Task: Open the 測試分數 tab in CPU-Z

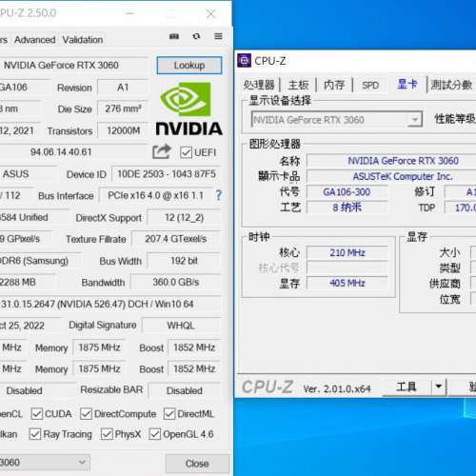Action: (x=451, y=85)
